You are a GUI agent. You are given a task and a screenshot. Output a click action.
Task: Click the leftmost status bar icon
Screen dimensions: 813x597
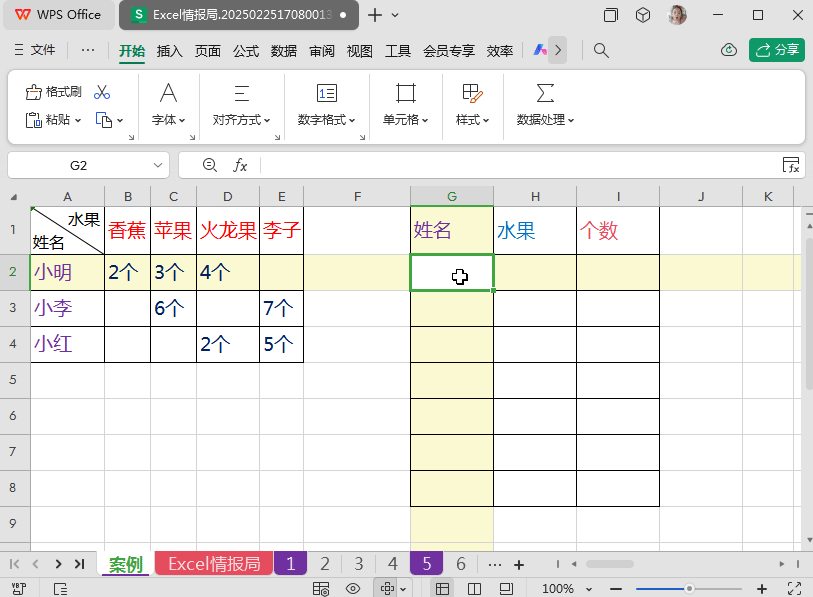click(x=19, y=589)
